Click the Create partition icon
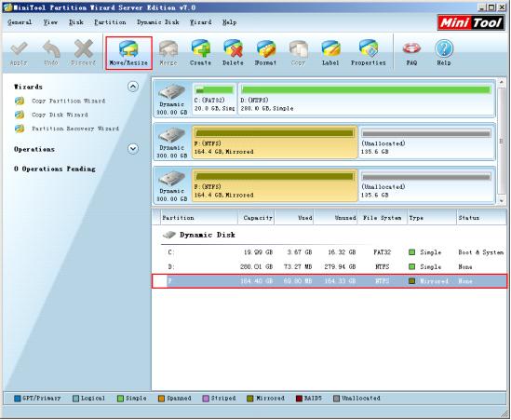Screen dimensions: 511x420 200,52
